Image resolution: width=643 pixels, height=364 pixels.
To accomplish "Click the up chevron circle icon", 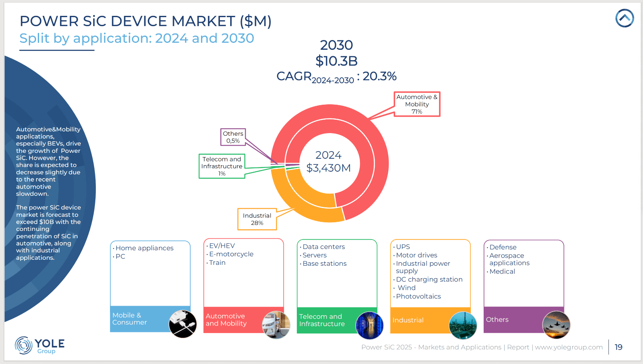I will [x=625, y=18].
